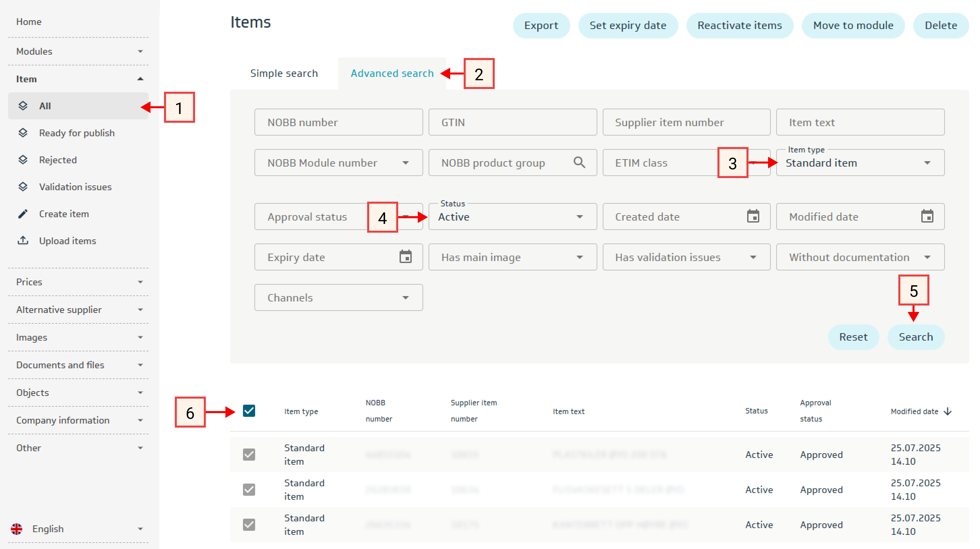Click the Set expiry date button
The image size is (980, 549).
(628, 26)
